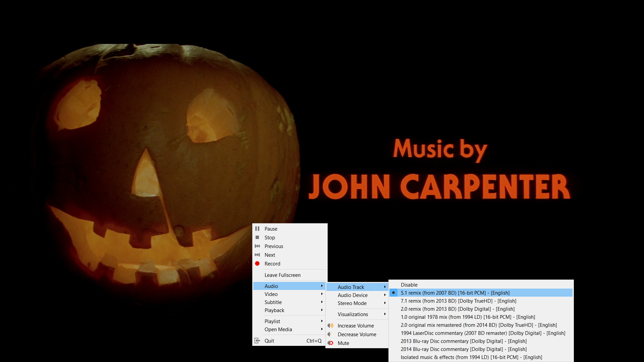Click the Increase Volume speaker icon

pyautogui.click(x=330, y=325)
